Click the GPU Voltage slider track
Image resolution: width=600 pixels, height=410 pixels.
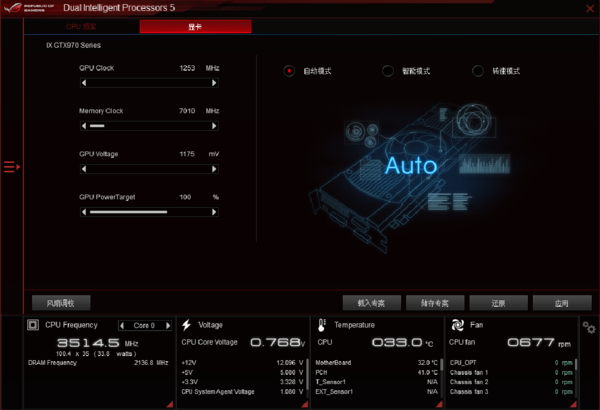(149, 169)
